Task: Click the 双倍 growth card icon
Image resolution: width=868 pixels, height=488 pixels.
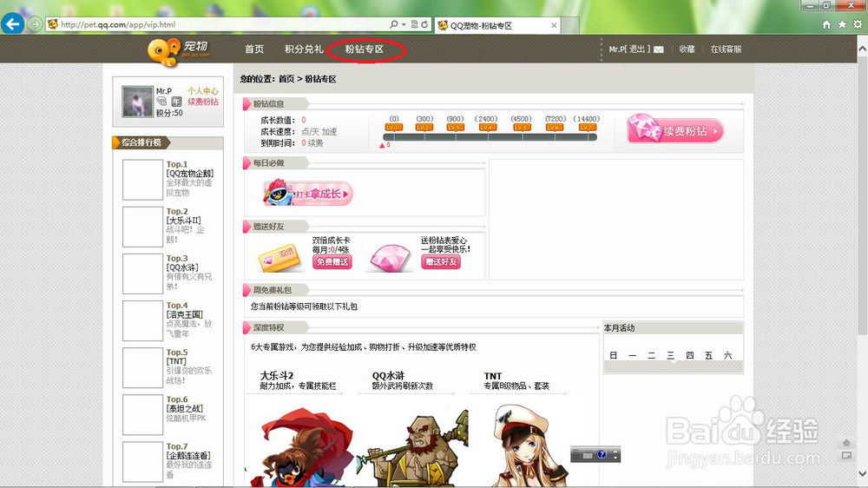Action: 279,257
